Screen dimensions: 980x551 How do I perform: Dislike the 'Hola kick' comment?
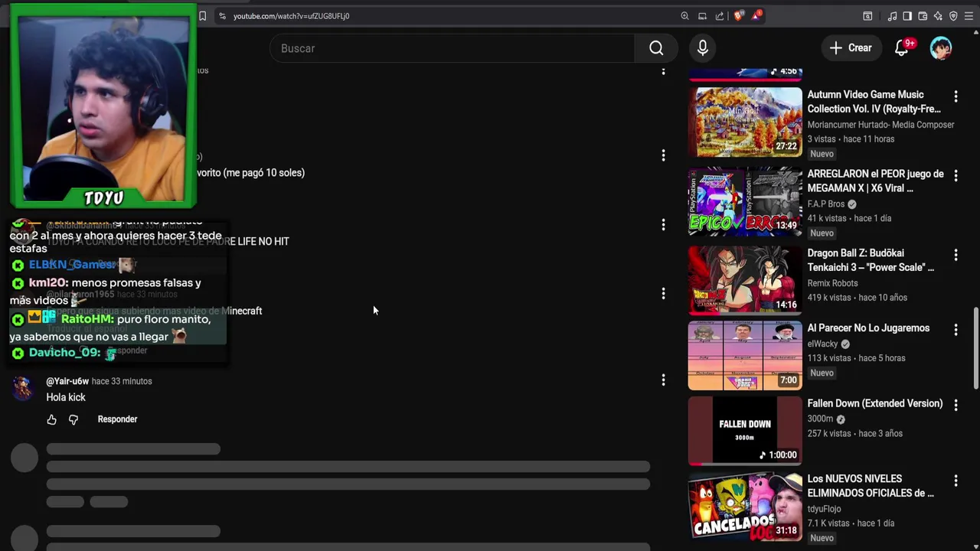point(73,419)
